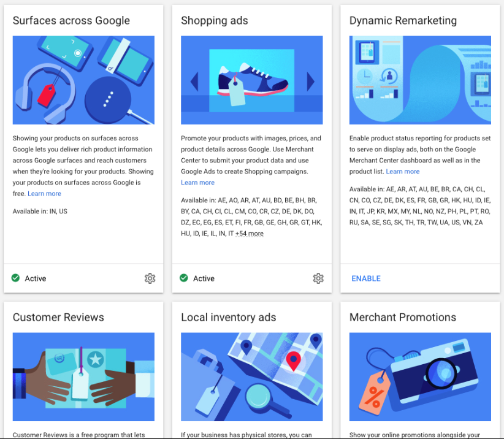Screen dimensions: 504x439
Task: Follow Learn more link in Dynamic Remarketing
Action: [403, 172]
